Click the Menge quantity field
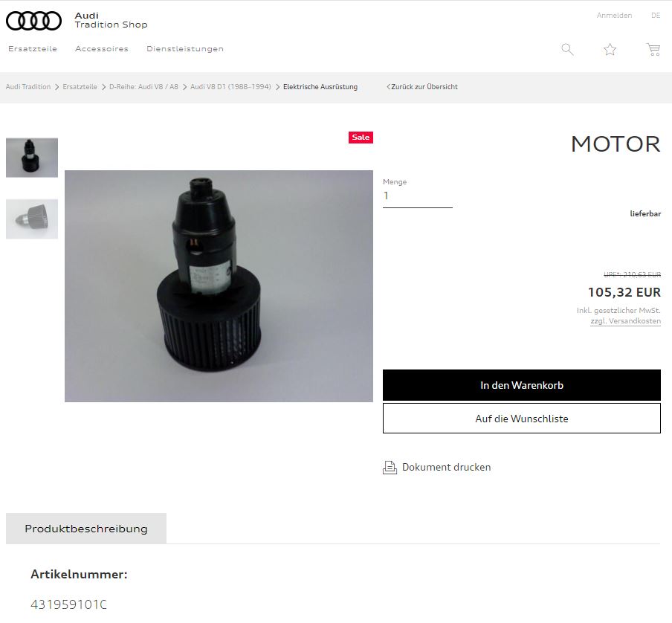This screenshot has width=672, height=623. tap(417, 196)
